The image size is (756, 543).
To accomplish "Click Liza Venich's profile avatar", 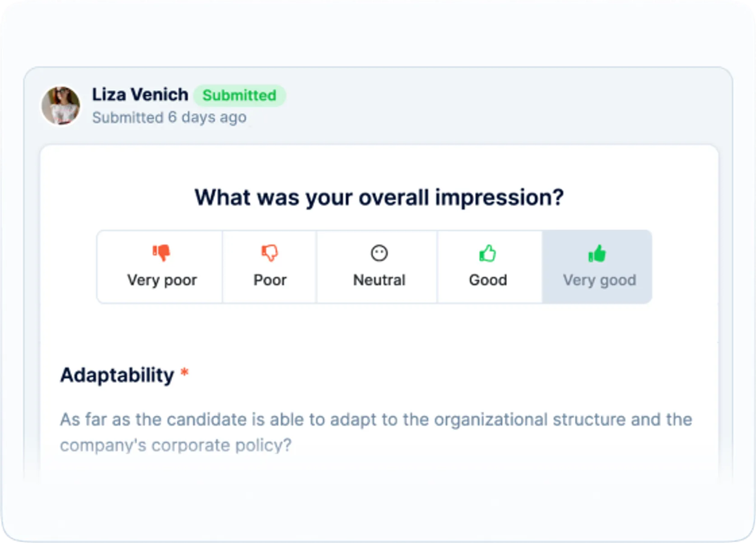I will [61, 106].
